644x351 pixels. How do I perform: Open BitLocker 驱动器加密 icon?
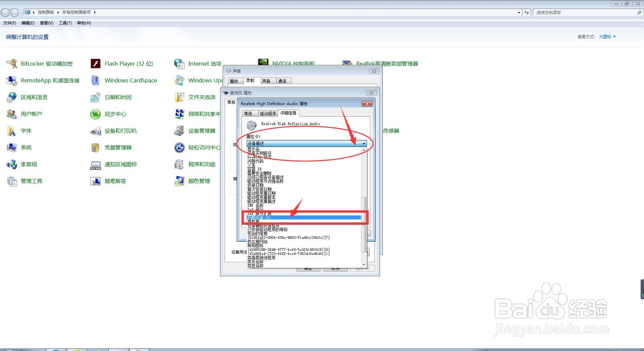pyautogui.click(x=12, y=64)
